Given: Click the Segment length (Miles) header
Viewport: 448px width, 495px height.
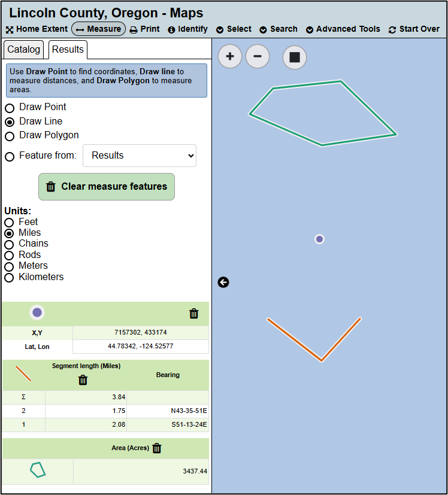Looking at the screenshot, I should (x=86, y=366).
